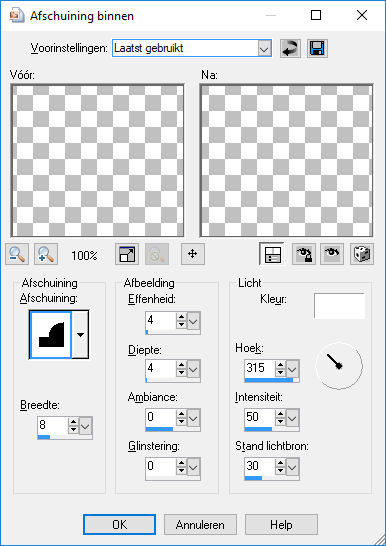Click the Glinstering spinner arrows
The width and height of the screenshot is (386, 546).
point(181,467)
